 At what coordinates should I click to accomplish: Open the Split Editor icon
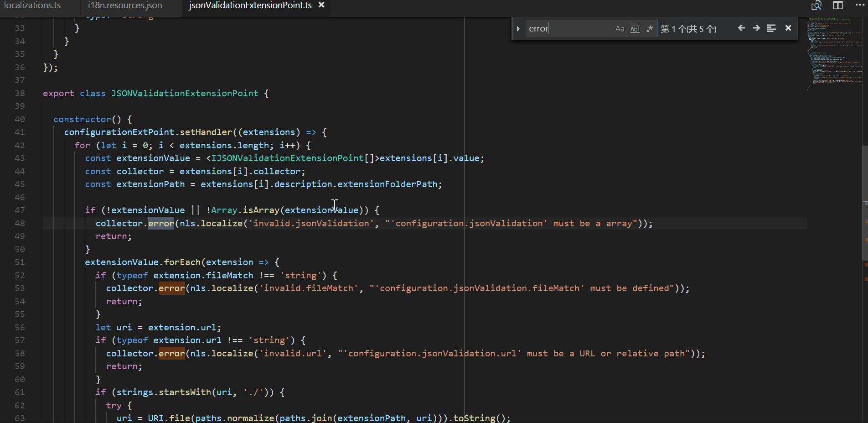pos(837,5)
